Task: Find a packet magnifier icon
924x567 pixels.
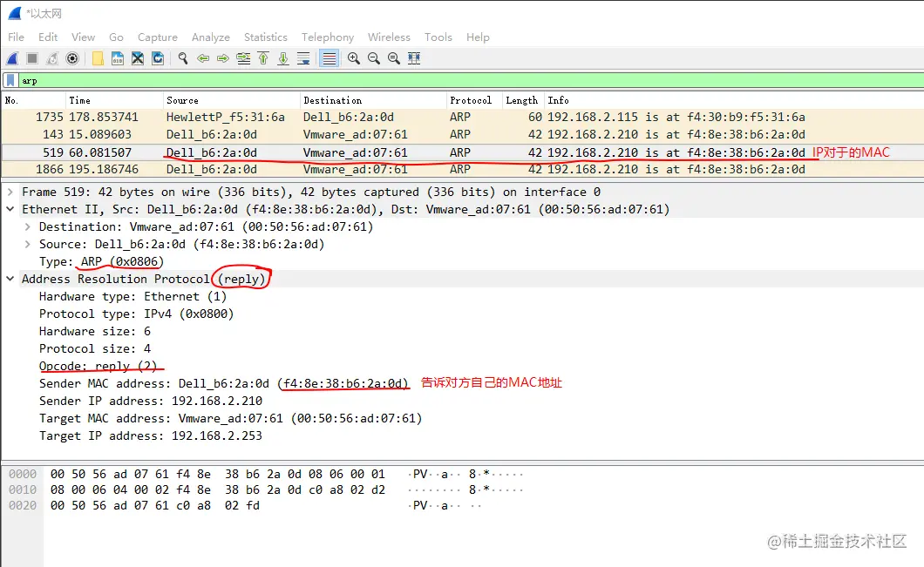Action: [183, 58]
